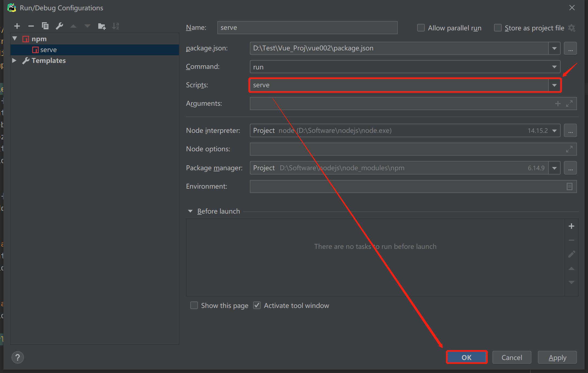The image size is (588, 373).
Task: Open the Scripts dropdown arrow
Action: (x=554, y=85)
